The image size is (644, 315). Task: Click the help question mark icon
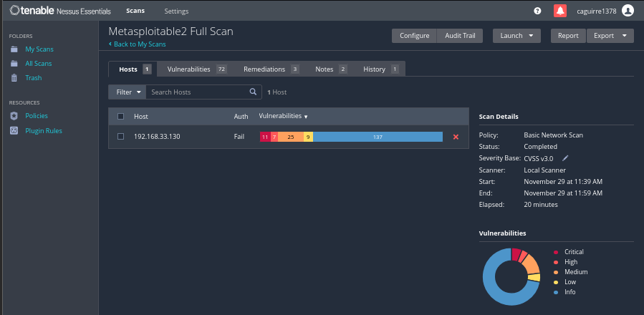(537, 11)
